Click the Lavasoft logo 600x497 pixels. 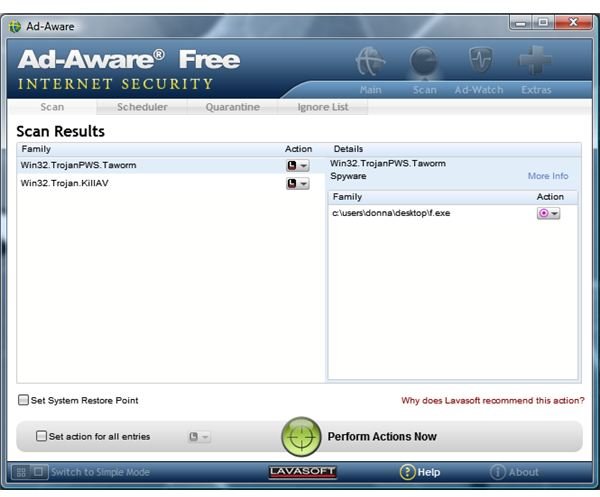tap(302, 472)
